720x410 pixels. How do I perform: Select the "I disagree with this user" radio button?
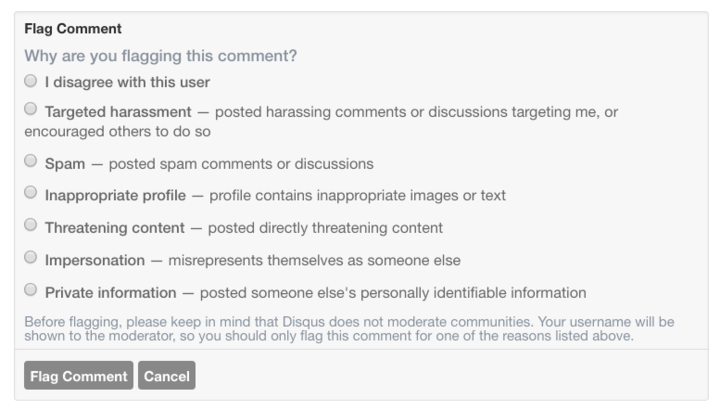click(x=31, y=81)
